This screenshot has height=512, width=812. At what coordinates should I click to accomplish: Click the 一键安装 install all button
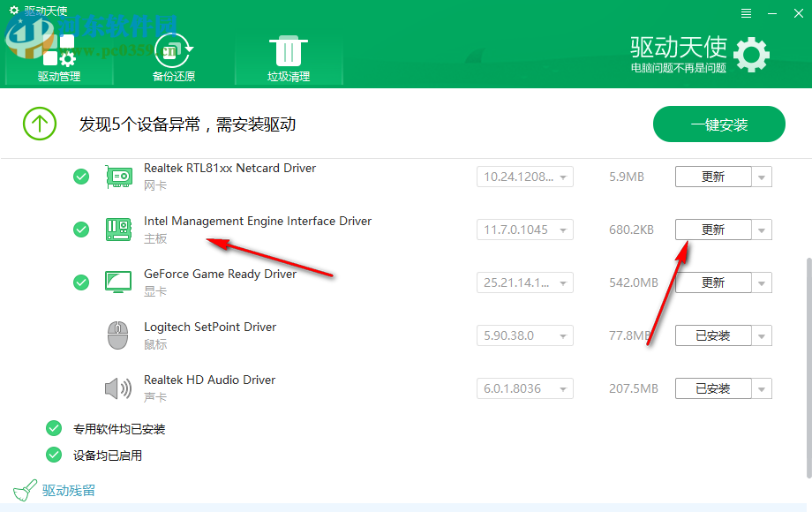point(718,124)
